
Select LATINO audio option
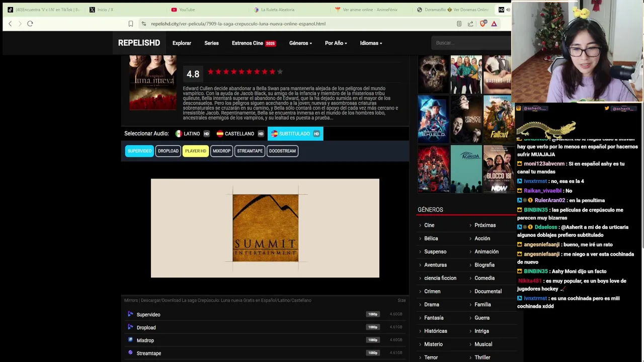192,134
